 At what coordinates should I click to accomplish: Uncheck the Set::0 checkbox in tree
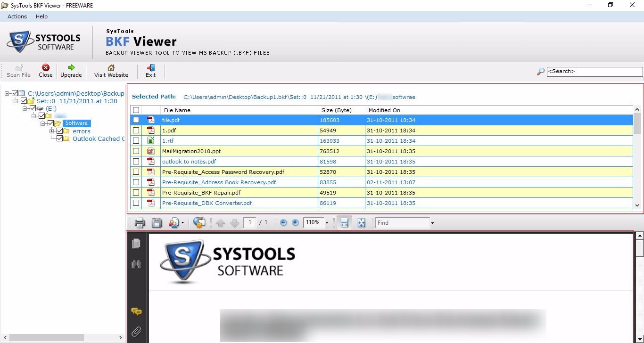(24, 101)
